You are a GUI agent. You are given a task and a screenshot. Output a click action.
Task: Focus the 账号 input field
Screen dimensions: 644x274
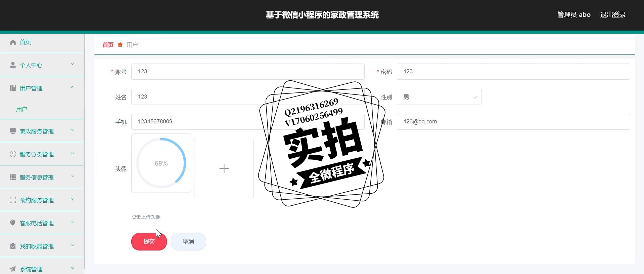[x=248, y=72]
